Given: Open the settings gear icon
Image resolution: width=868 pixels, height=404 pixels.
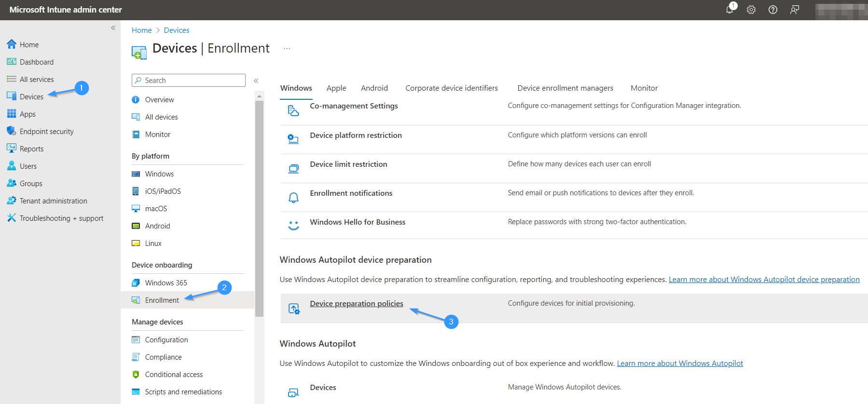Looking at the screenshot, I should click(x=751, y=10).
